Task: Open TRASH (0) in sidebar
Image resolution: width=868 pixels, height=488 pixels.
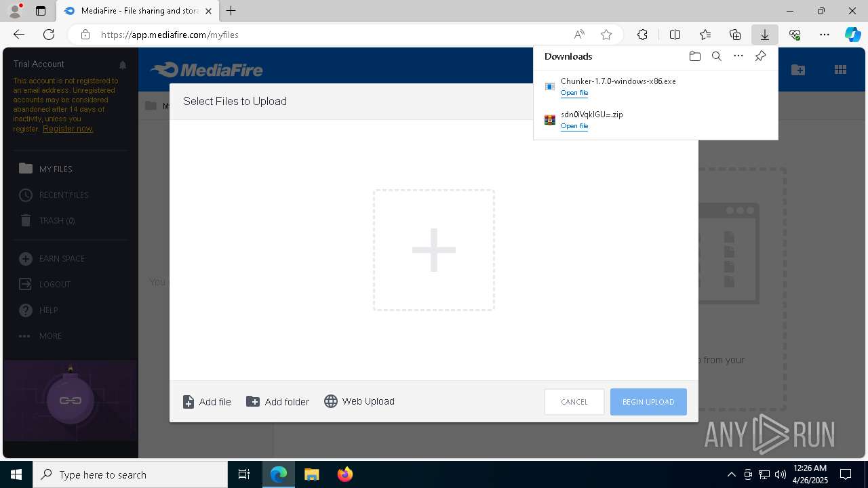Action: (47, 220)
